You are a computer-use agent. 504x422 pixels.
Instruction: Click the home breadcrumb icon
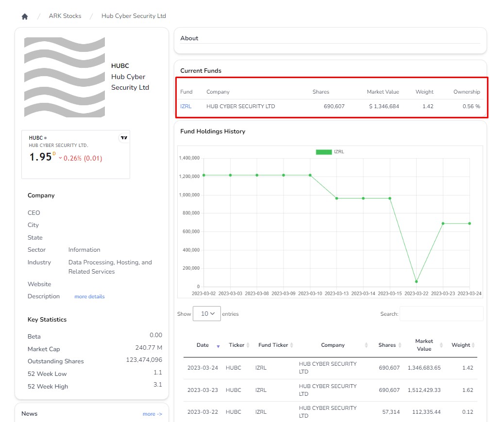tap(24, 16)
